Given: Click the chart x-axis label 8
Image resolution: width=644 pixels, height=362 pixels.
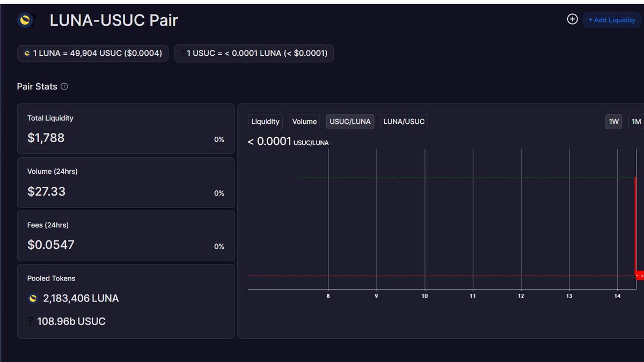Looking at the screenshot, I should pyautogui.click(x=328, y=296).
